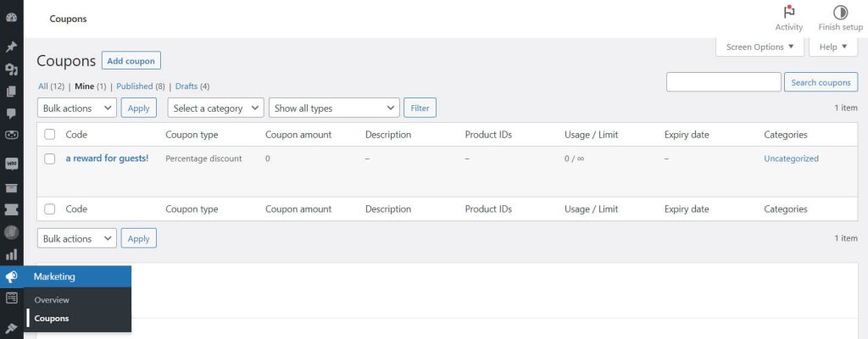The height and width of the screenshot is (339, 868).
Task: Open the Activity flag icon
Action: coord(788,13)
